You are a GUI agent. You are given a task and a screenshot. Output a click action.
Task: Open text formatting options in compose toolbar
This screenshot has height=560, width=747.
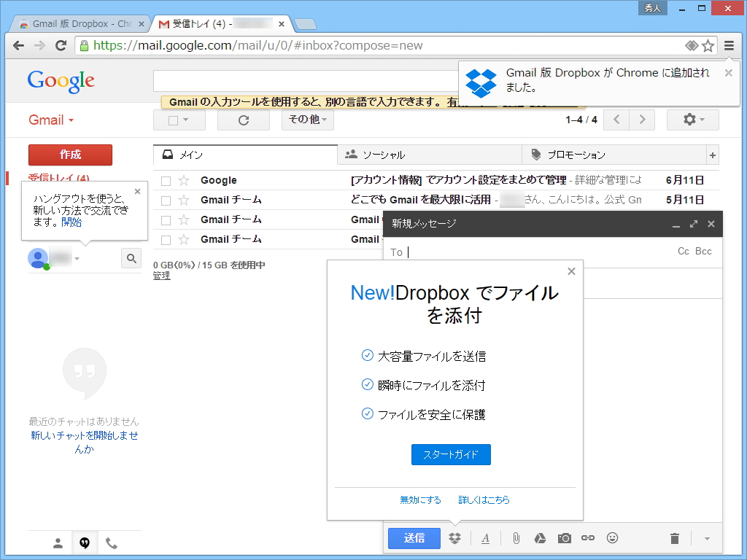(x=485, y=538)
